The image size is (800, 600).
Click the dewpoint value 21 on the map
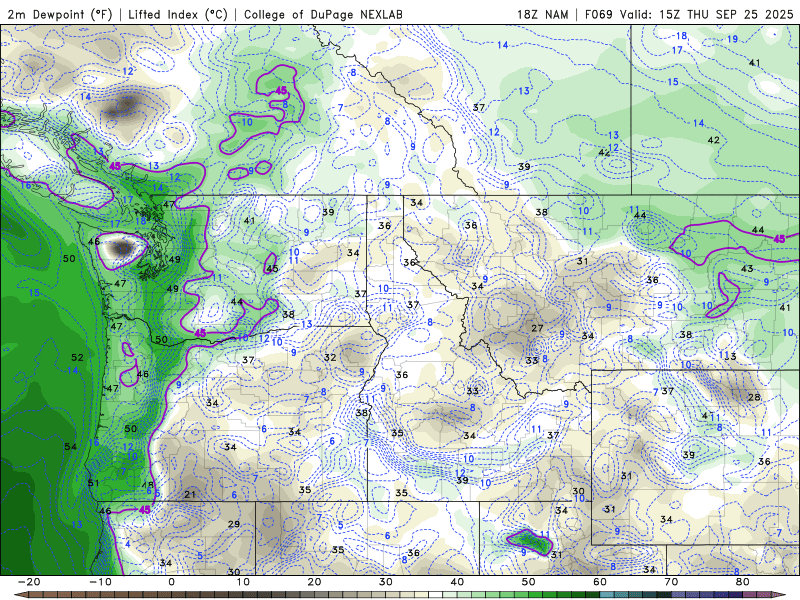190,494
